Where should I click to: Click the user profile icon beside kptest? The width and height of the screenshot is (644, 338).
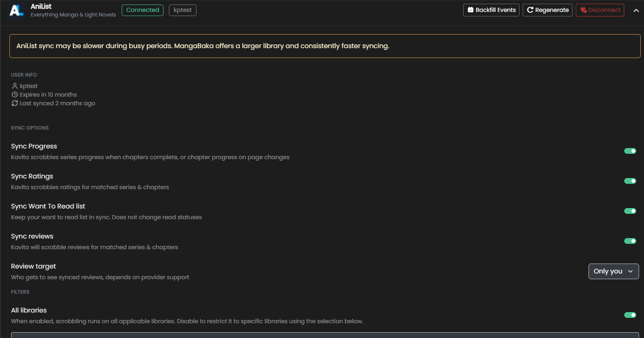click(15, 86)
